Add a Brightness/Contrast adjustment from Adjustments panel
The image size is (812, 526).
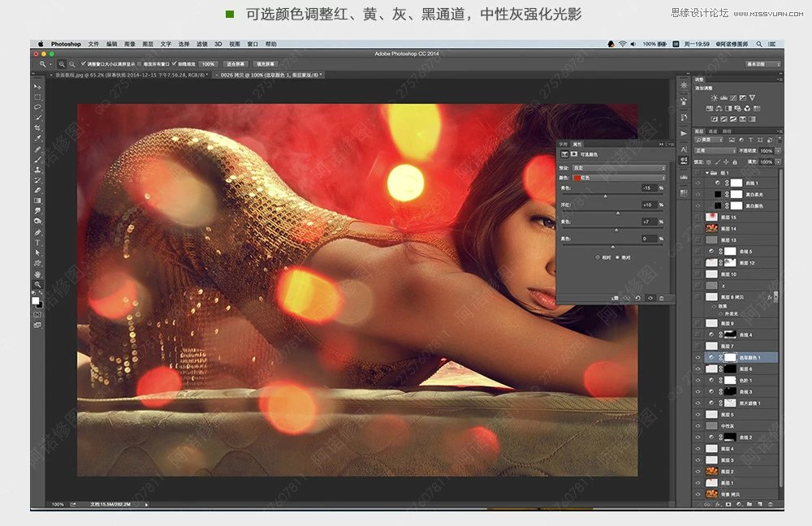(x=714, y=97)
